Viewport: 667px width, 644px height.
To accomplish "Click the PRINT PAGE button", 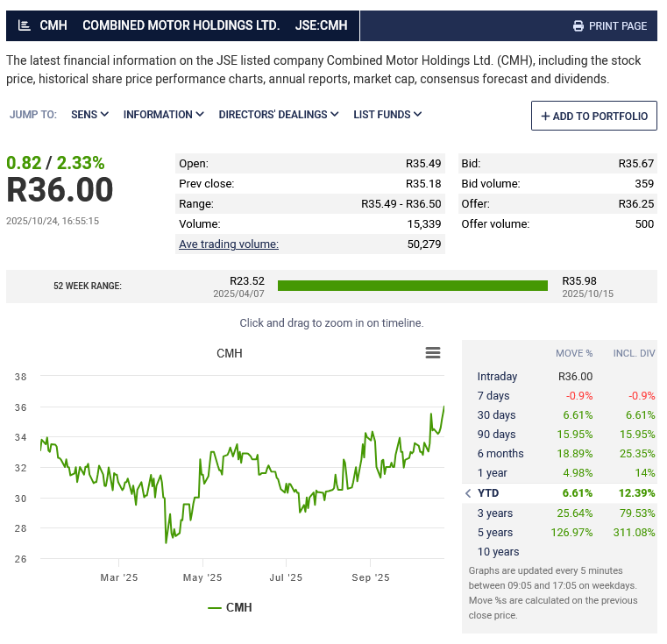I will (x=609, y=26).
